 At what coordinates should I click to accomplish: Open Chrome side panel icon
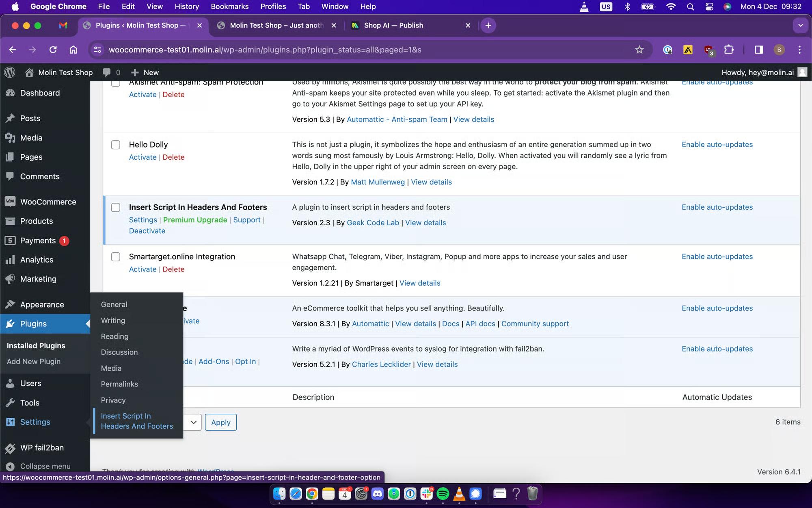tap(758, 50)
